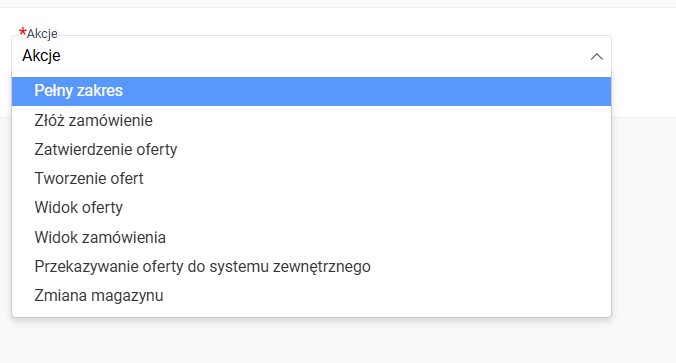Select the highlighted Pełny zakres option

(x=311, y=91)
